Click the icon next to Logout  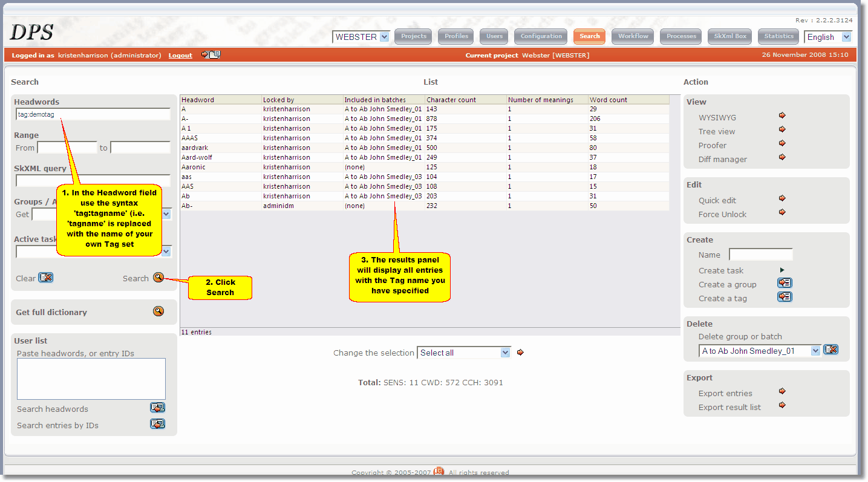point(211,54)
